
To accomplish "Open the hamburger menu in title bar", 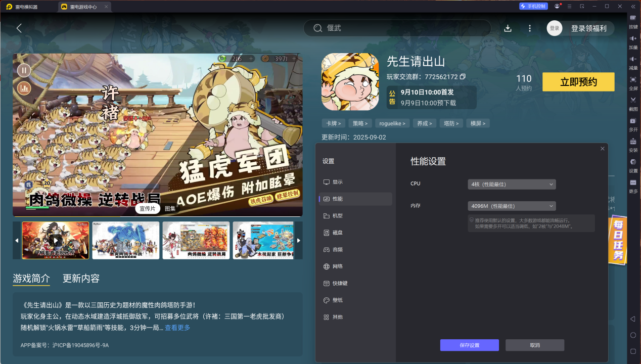I will [570, 6].
